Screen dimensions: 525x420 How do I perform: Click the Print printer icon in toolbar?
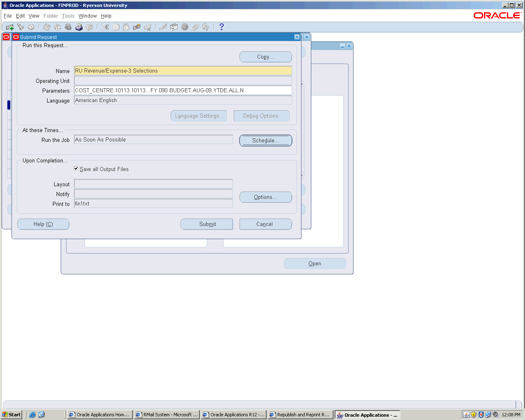click(79, 27)
